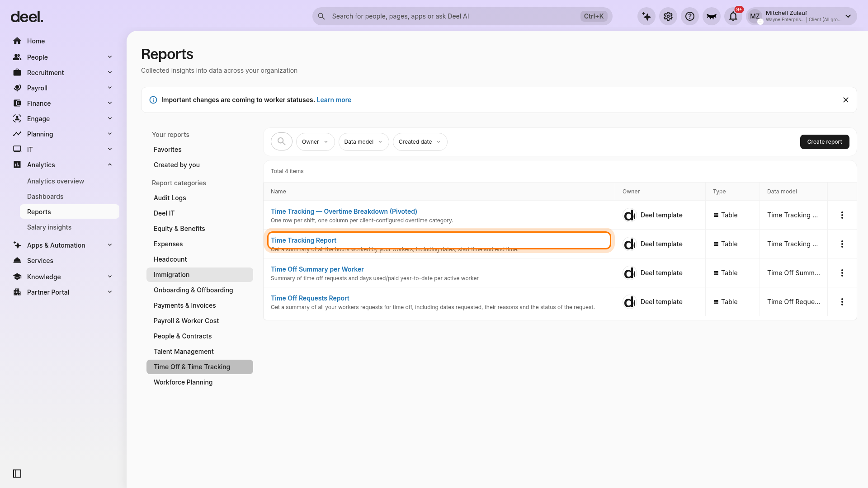
Task: Focus the Deel AI search field
Action: pyautogui.click(x=462, y=16)
